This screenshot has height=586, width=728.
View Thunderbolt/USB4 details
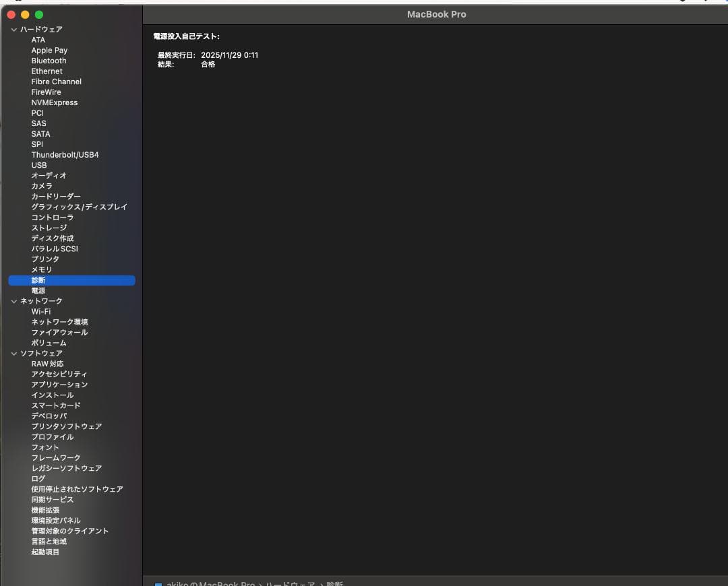pos(65,154)
